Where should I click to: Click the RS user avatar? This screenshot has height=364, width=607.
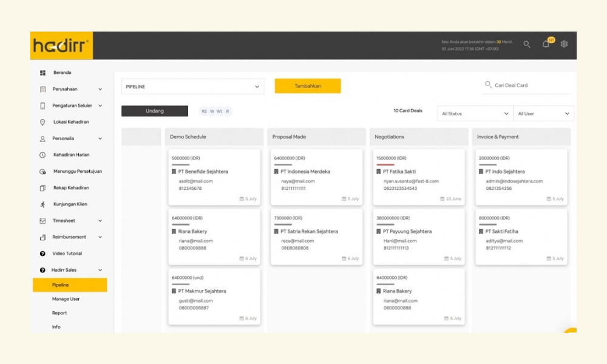[x=204, y=112]
